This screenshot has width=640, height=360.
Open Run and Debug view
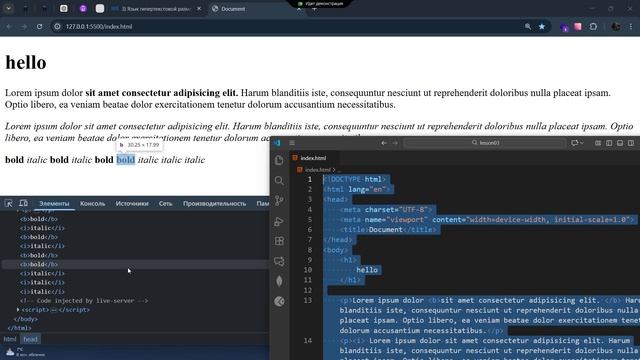point(279,221)
